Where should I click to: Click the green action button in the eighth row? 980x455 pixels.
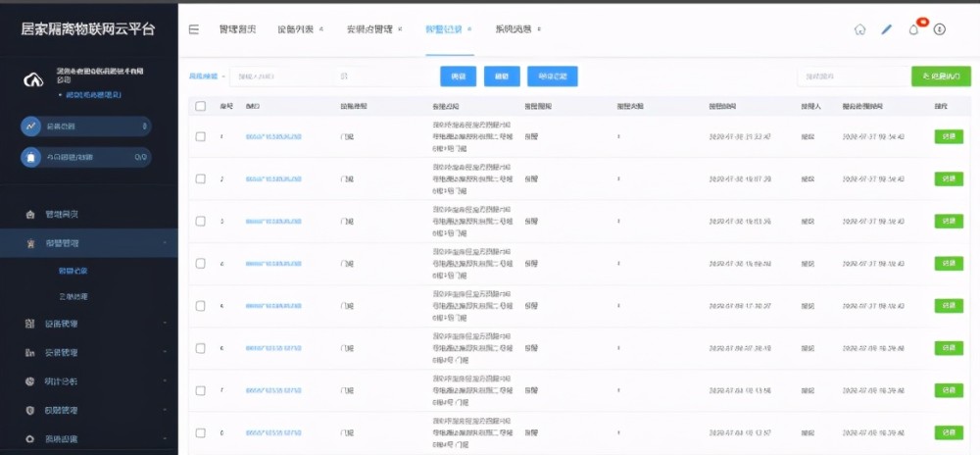point(949,432)
